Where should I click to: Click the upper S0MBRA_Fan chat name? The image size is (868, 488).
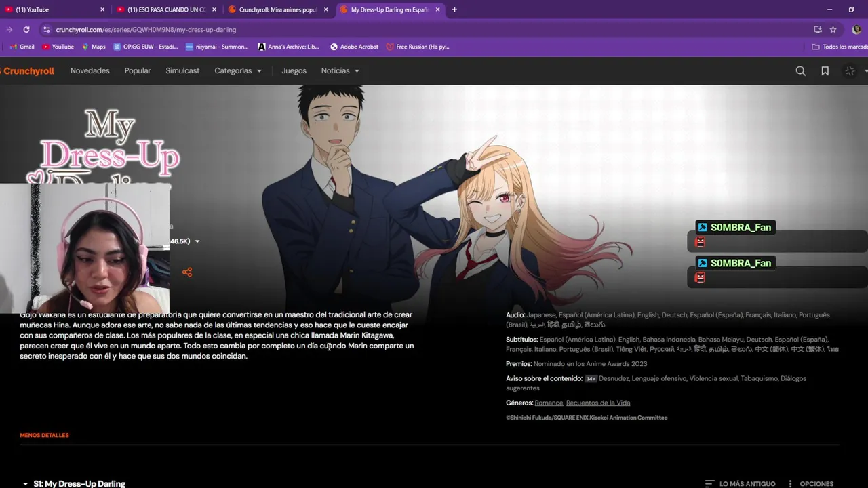pyautogui.click(x=741, y=228)
